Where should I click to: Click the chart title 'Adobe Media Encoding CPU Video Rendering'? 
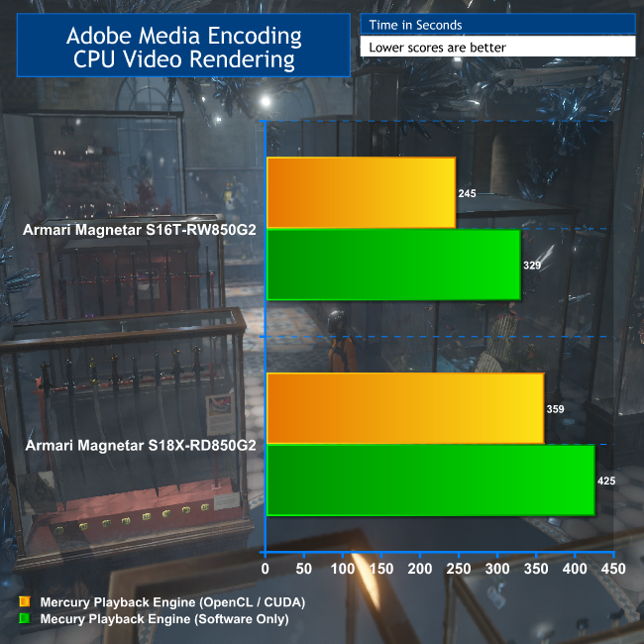pos(183,47)
